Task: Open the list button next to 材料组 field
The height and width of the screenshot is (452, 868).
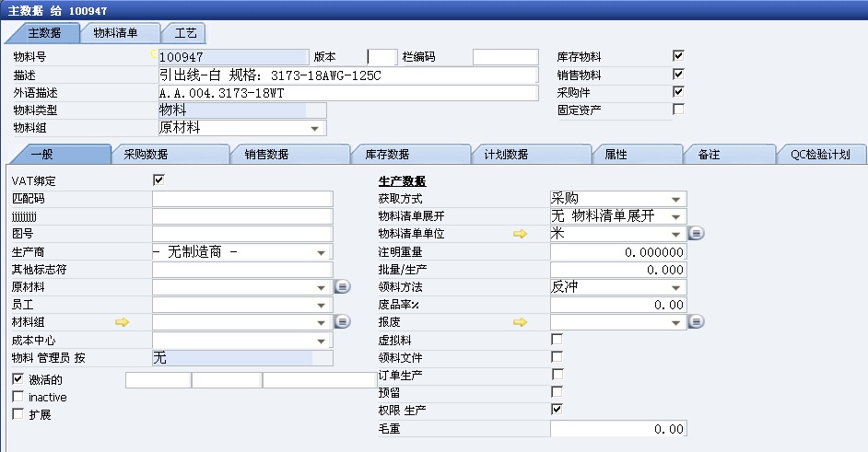Action: (x=343, y=322)
